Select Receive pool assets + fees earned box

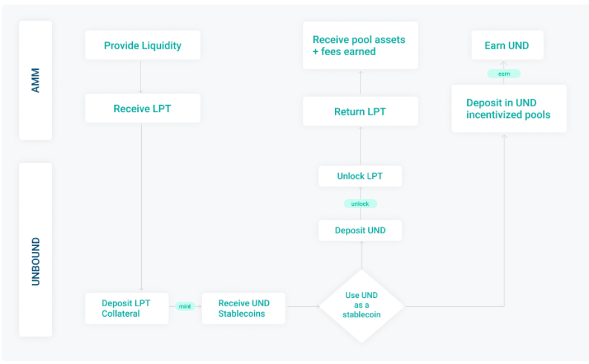360,45
